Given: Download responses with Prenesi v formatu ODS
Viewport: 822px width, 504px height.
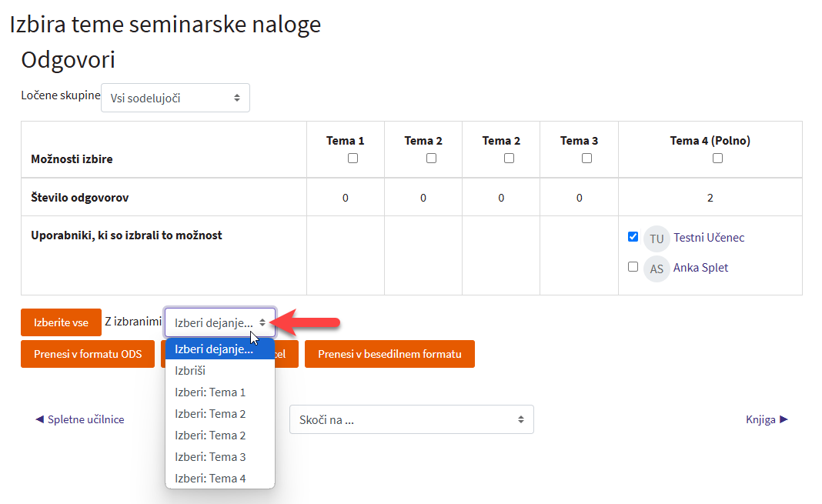Looking at the screenshot, I should point(88,354).
